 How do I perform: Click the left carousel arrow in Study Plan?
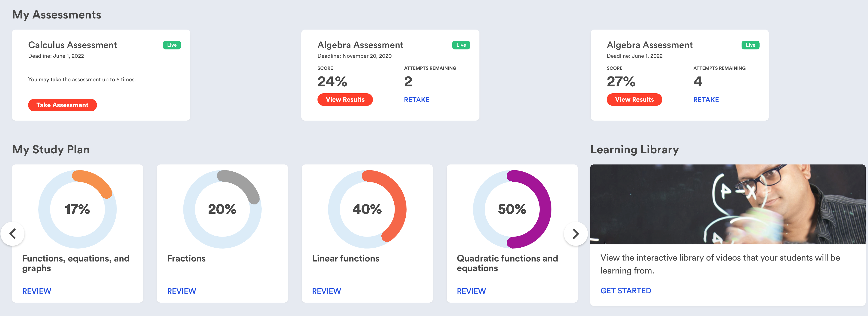tap(13, 234)
